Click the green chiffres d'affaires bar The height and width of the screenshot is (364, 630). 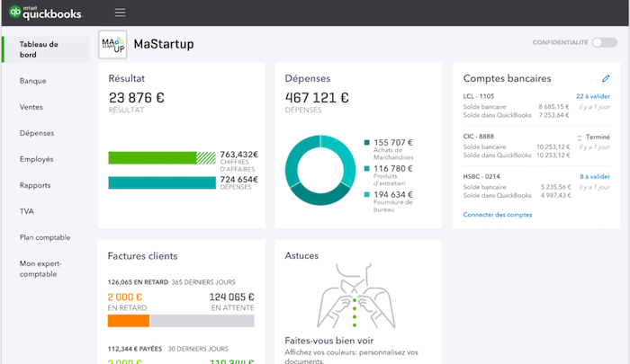point(162,157)
